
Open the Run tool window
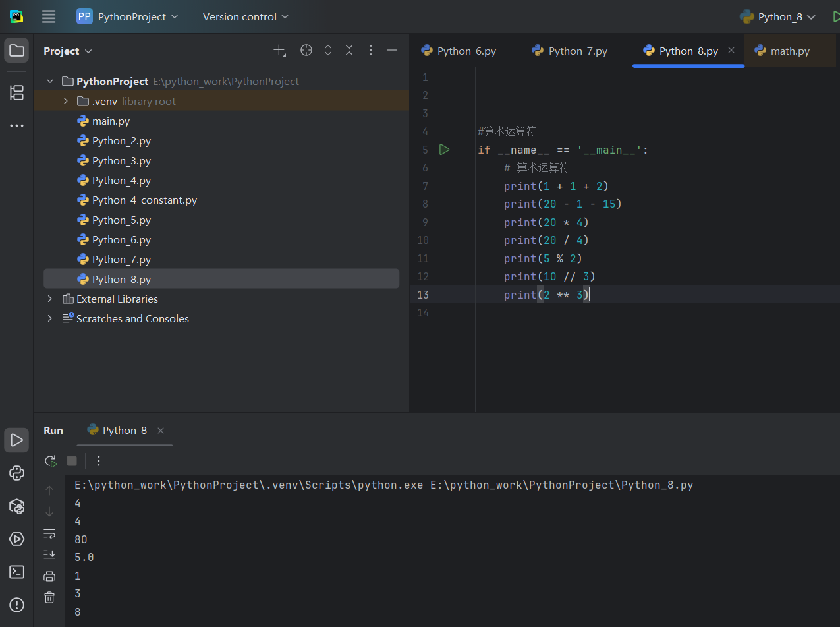pos(16,440)
